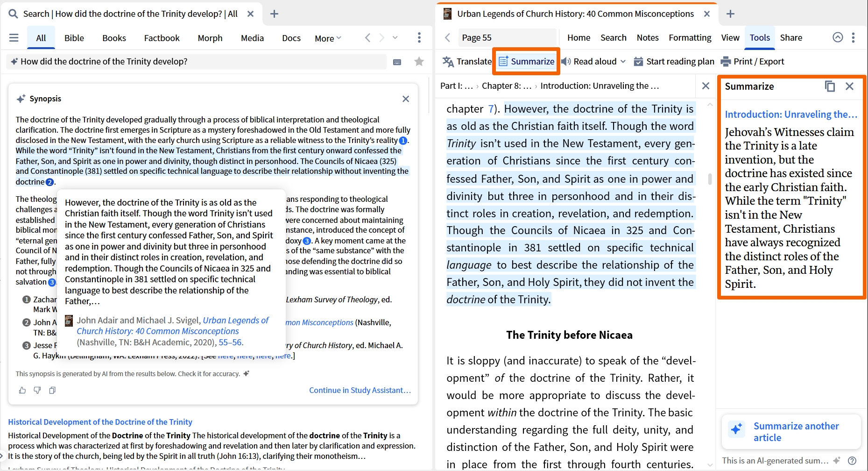Open Print / Export
Viewport: 868px width, 471px height.
click(752, 62)
